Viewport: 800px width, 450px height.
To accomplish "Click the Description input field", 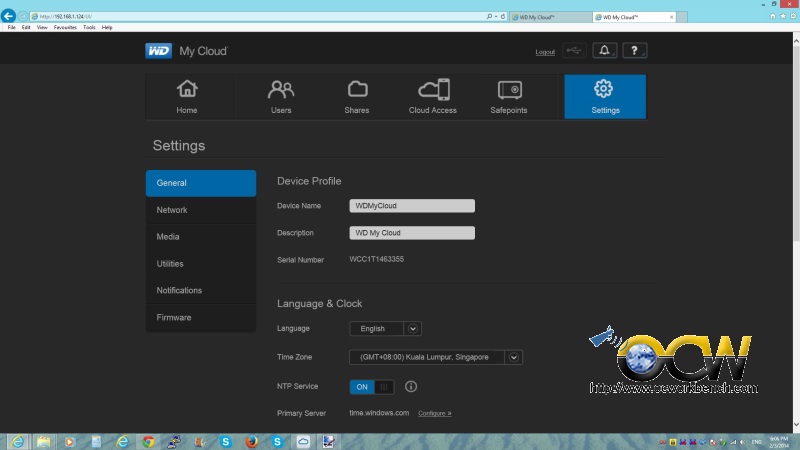I will coord(412,233).
